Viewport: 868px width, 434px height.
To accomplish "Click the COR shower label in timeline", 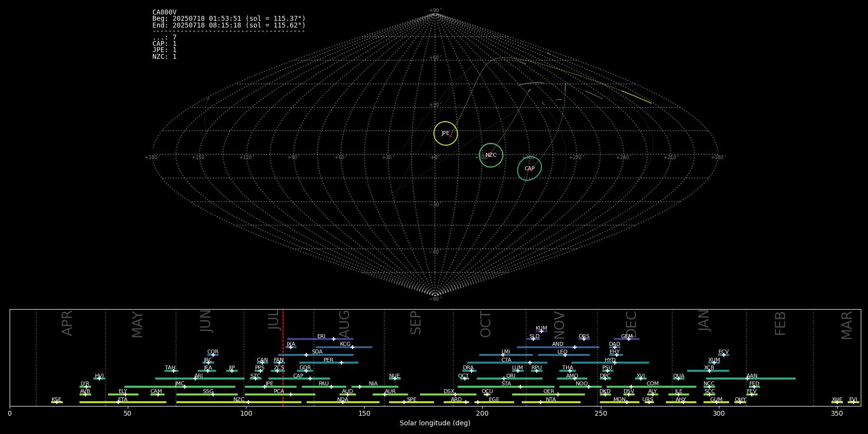I will (x=213, y=352).
